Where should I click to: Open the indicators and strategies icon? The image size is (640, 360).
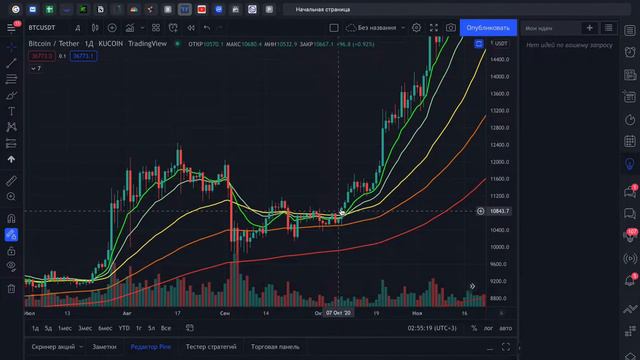point(130,28)
